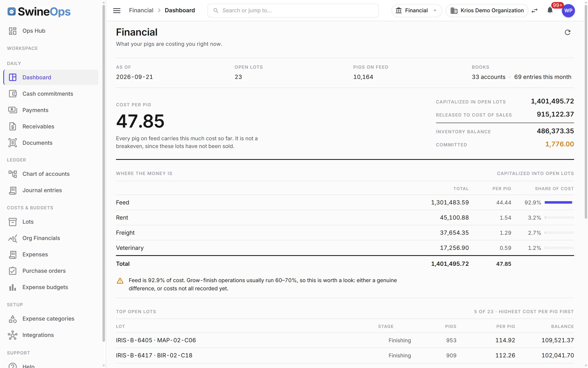Click the committed amount 1,776.00
The image size is (588, 368).
pos(559,144)
